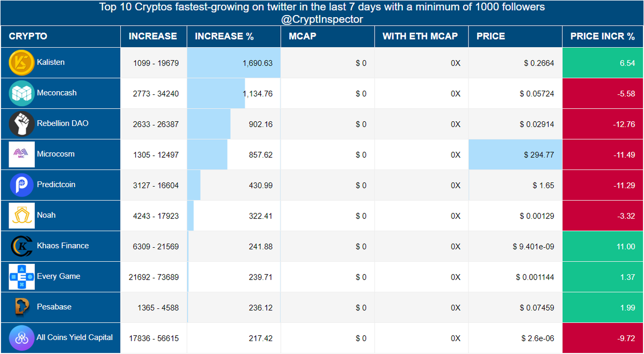Viewport: 644px width, 354px height.
Task: Sort by the MCAP column header
Action: click(x=328, y=36)
